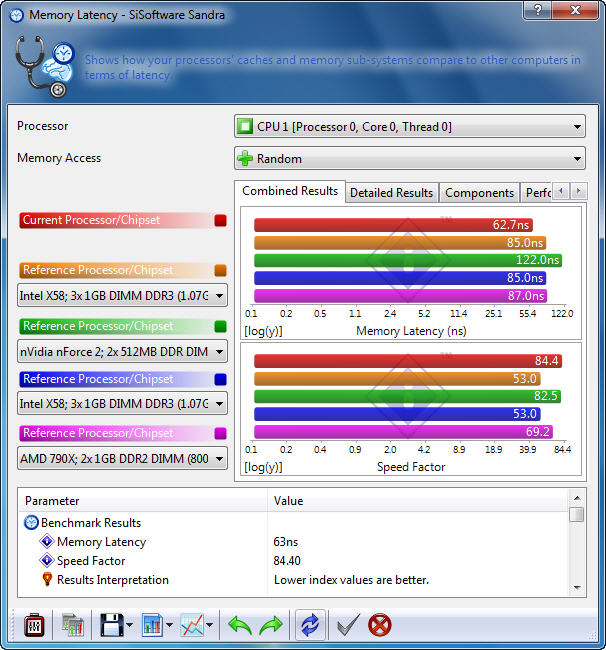The width and height of the screenshot is (606, 650).
Task: Click the Parameter column header
Action: [x=143, y=500]
